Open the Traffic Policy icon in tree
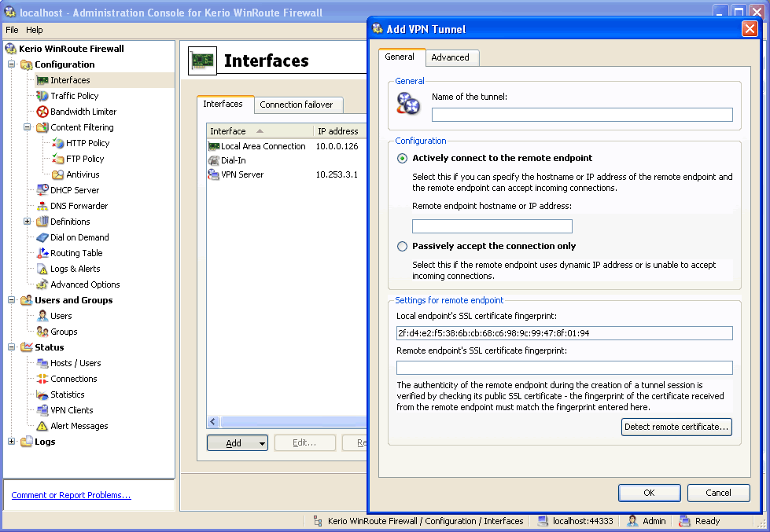770x532 pixels. [42, 96]
